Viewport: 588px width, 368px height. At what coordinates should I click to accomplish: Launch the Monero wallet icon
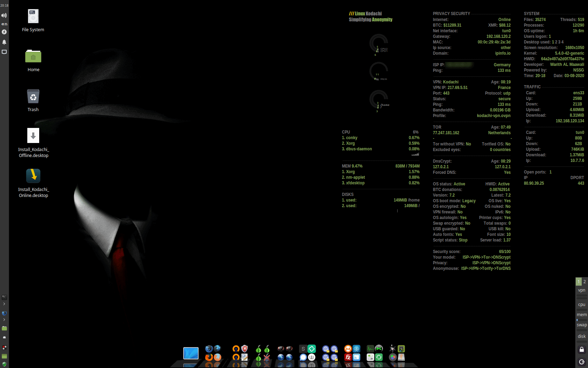point(348,349)
